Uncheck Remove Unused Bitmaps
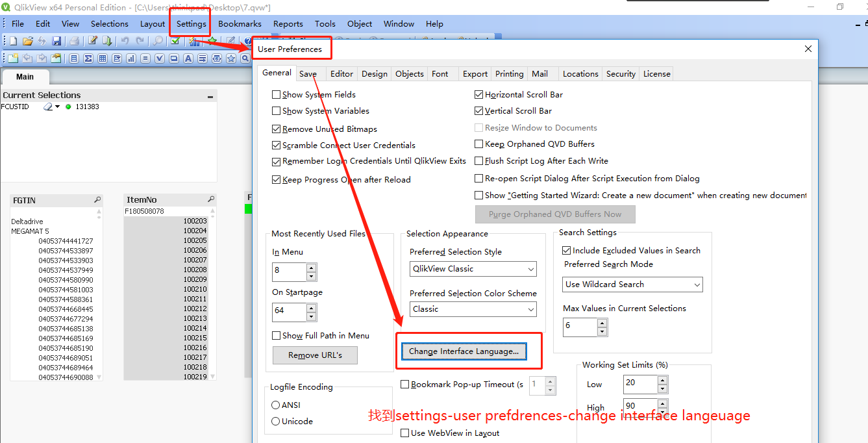Viewport: 868px width, 443px height. (277, 129)
